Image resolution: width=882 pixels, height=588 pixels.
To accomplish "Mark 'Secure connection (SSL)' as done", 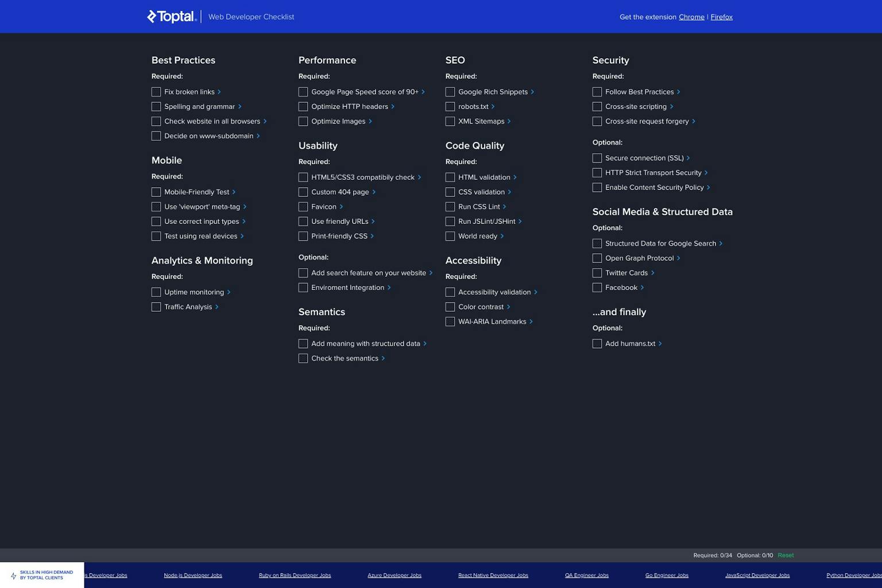I will (x=597, y=158).
